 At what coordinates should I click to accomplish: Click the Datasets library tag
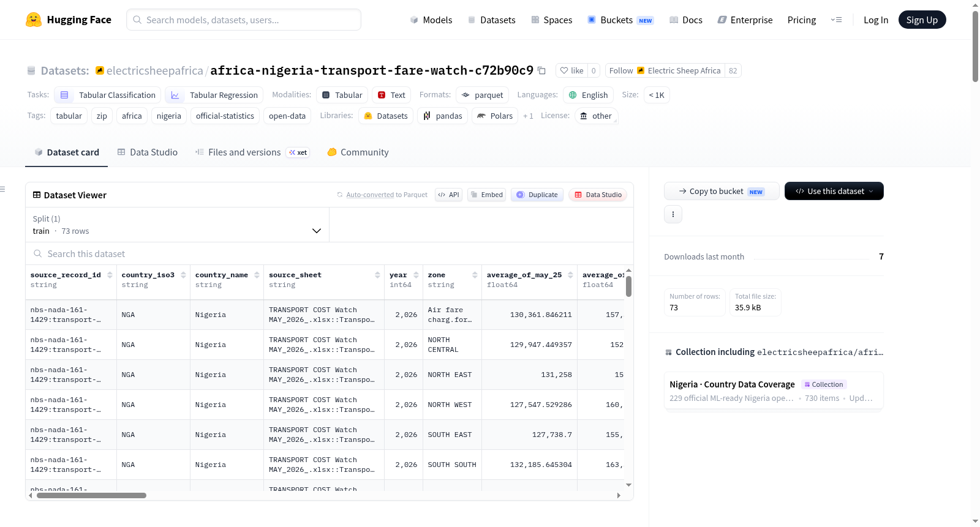click(386, 116)
